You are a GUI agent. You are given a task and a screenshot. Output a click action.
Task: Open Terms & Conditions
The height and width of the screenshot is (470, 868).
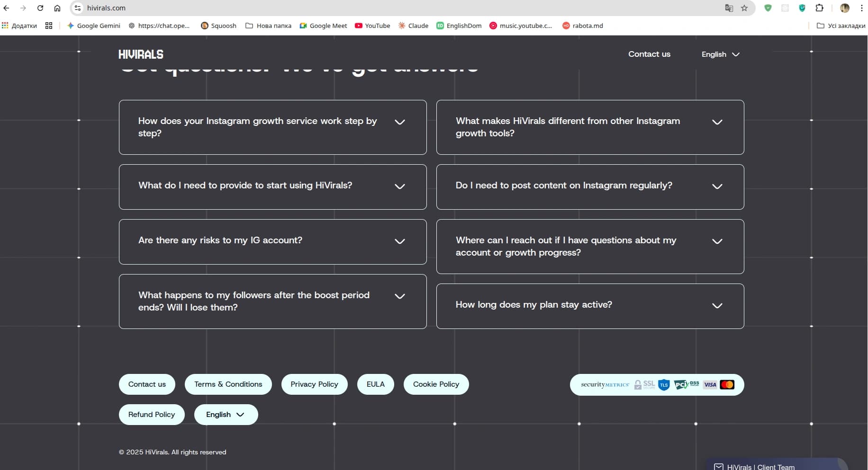(228, 384)
